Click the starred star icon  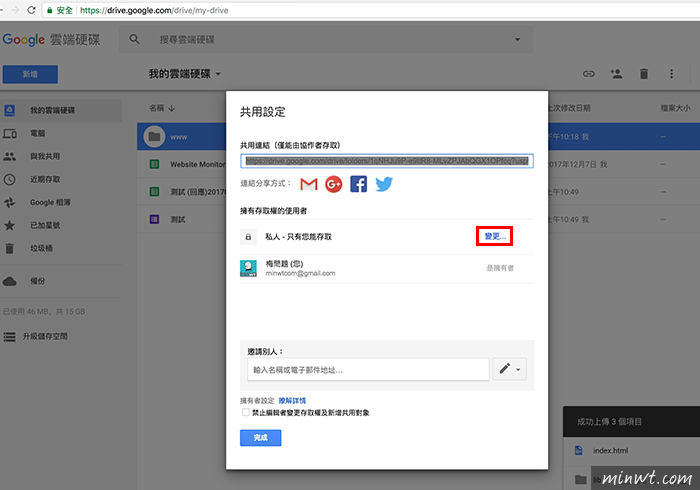(9, 225)
